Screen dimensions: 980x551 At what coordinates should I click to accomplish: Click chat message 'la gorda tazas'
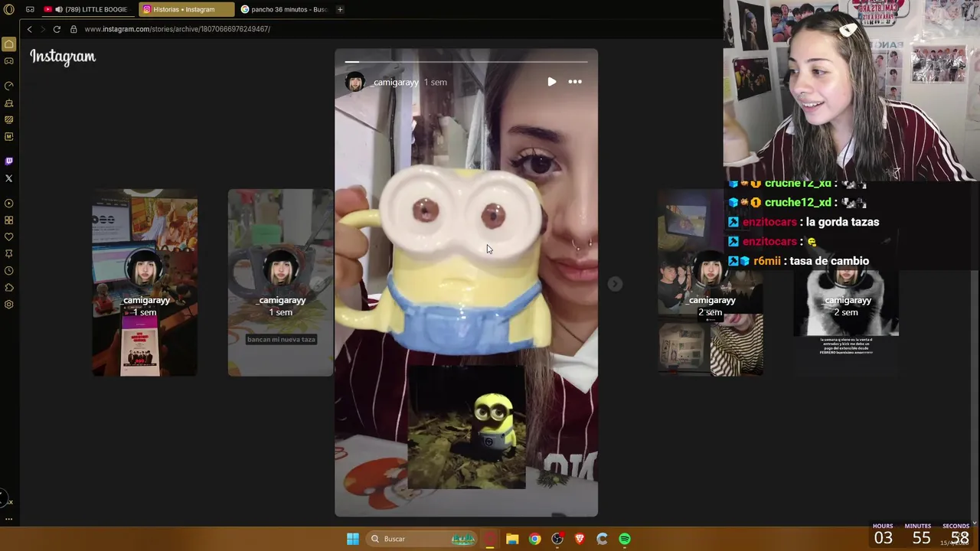(x=842, y=222)
